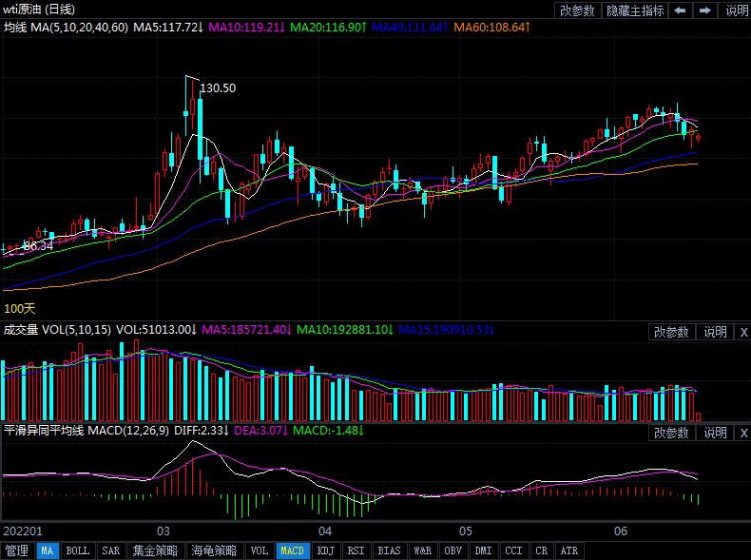The height and width of the screenshot is (560, 751).
Task: Toggle the MACD indicator tab
Action: click(293, 550)
